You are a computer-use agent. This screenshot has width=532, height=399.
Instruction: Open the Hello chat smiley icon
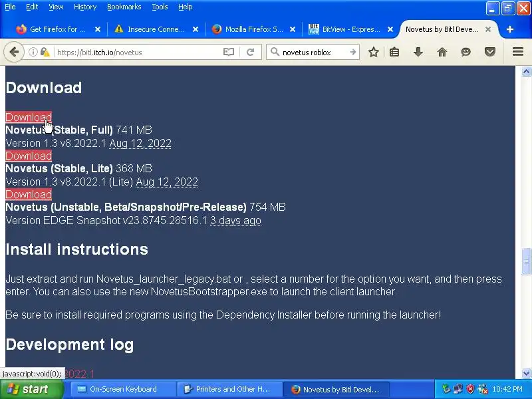(x=466, y=53)
